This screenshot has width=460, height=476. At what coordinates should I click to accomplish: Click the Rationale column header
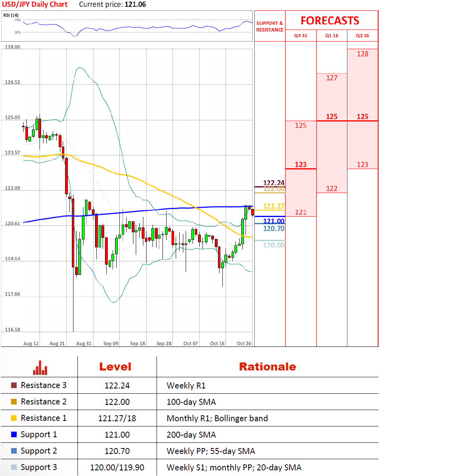coord(268,367)
